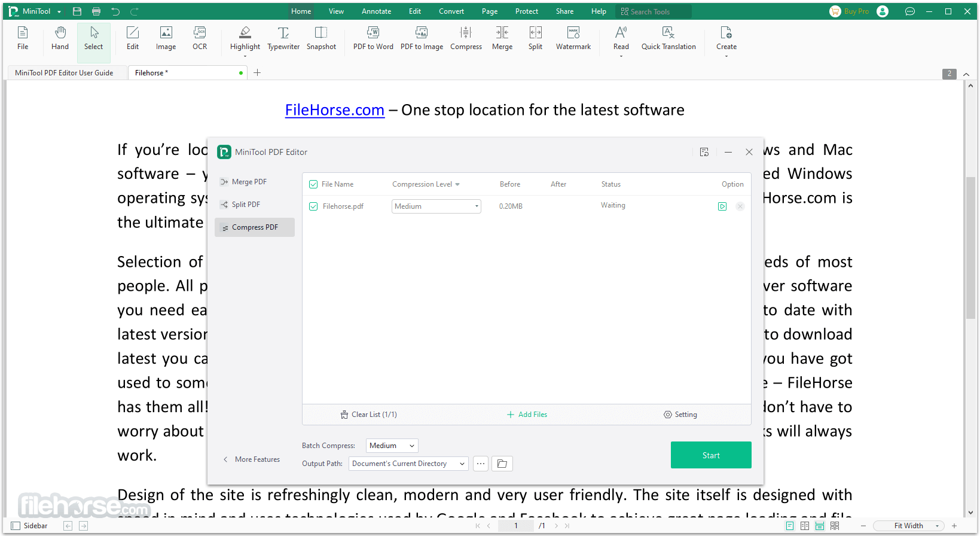Open Filehorse.pdf compression level dropdown
Image resolution: width=980 pixels, height=536 pixels.
436,206
